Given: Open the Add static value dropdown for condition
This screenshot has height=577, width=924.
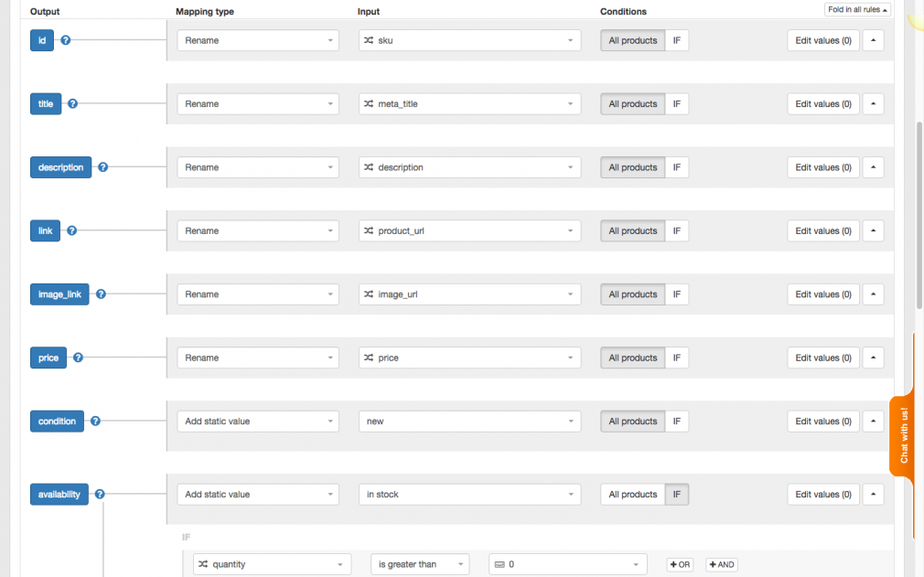Looking at the screenshot, I should pyautogui.click(x=257, y=421).
